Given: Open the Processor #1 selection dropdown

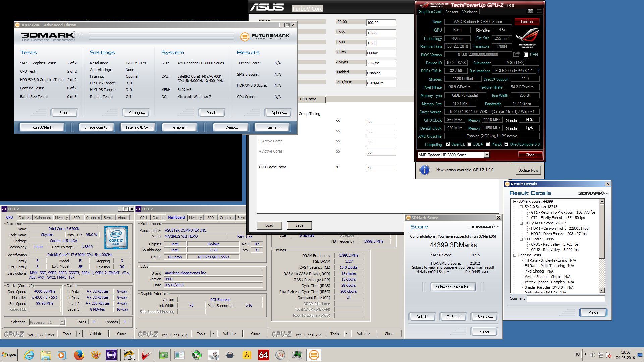Looking at the screenshot, I should click(62, 322).
